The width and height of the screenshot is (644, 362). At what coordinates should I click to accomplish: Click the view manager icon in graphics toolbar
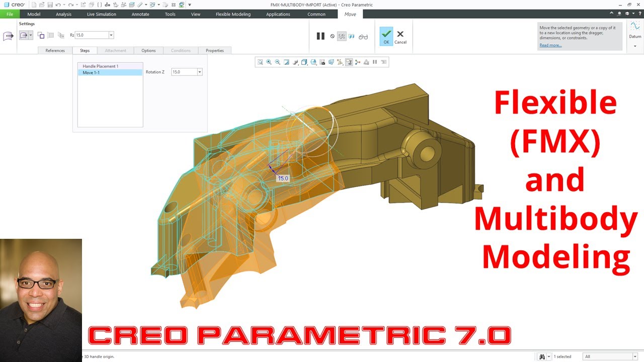coord(322,62)
